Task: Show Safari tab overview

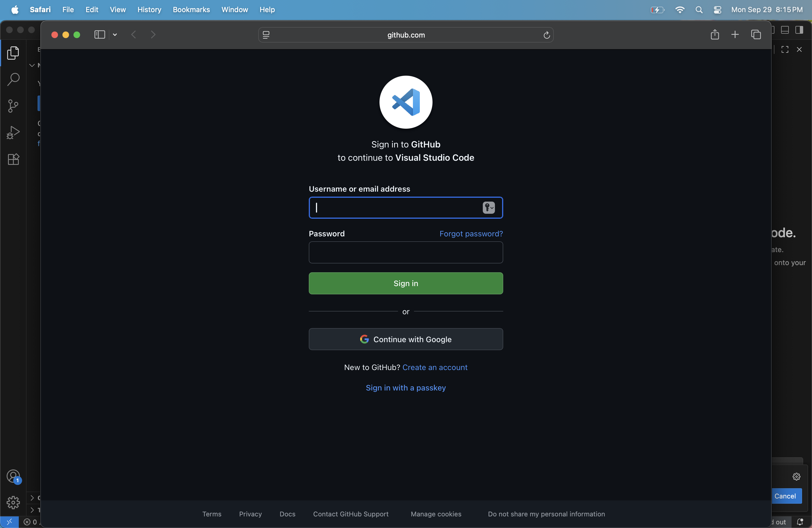Action: (756, 35)
